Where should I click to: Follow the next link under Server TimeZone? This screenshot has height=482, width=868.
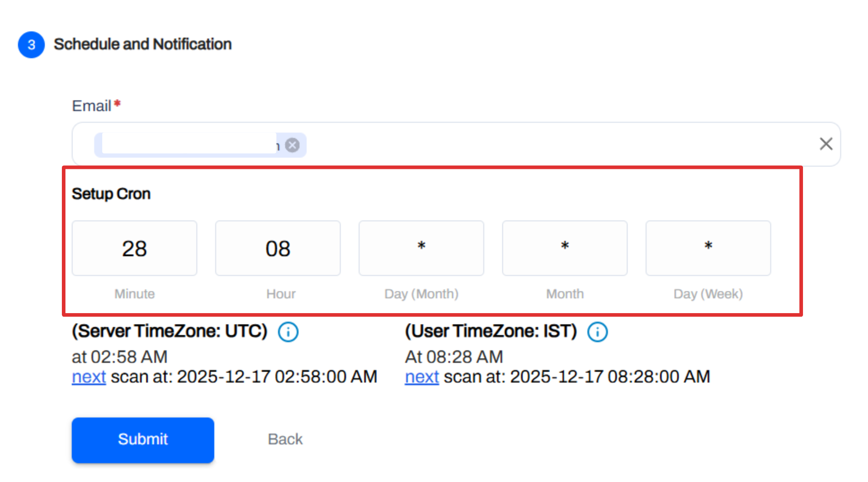89,377
